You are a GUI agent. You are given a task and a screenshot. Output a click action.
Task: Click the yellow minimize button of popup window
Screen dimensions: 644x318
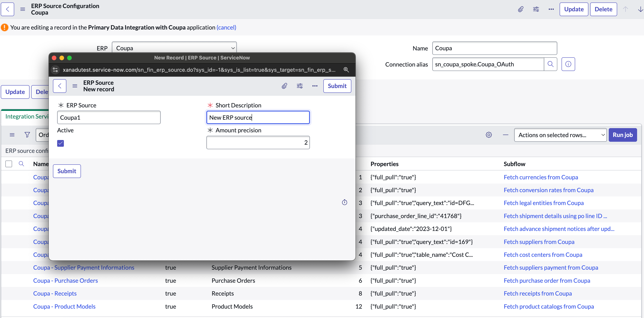62,58
